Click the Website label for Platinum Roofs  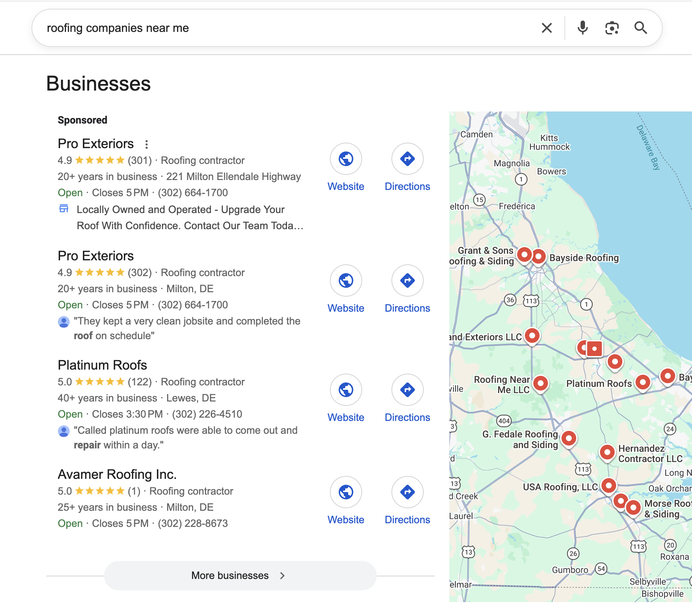coord(346,418)
